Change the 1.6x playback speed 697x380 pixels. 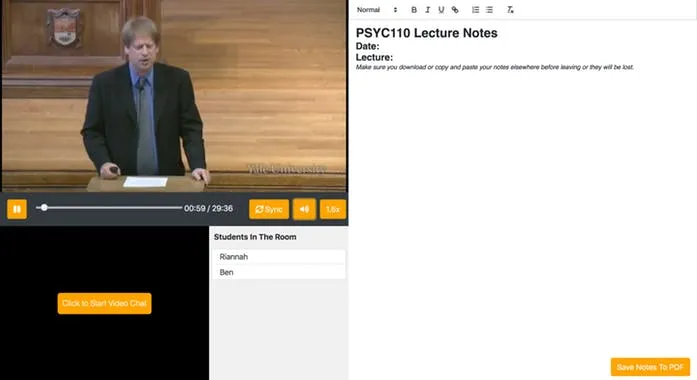coord(333,209)
